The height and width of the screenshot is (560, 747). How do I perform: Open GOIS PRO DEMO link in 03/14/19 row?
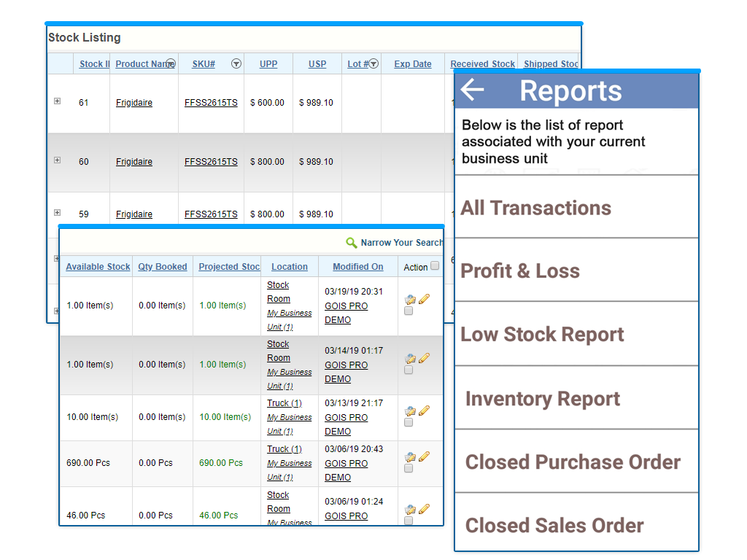[346, 372]
